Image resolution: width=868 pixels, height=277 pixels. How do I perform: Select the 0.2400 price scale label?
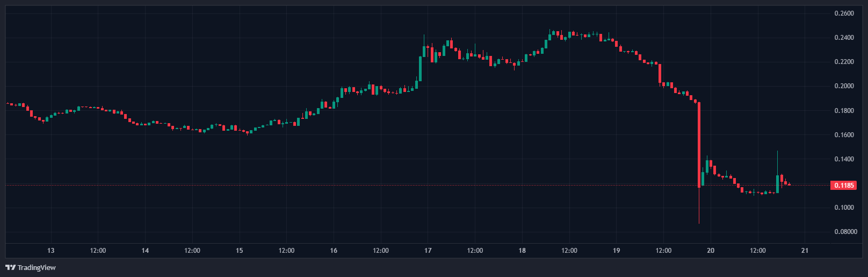click(x=844, y=38)
